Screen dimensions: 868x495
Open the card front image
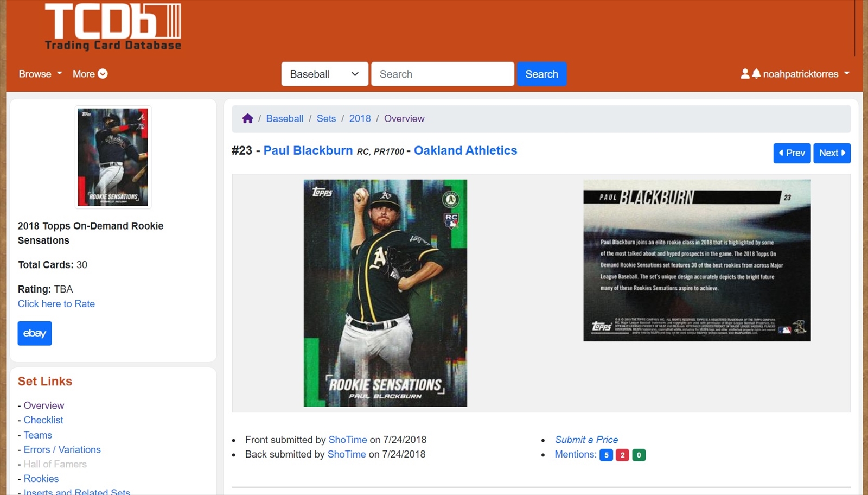[385, 293]
